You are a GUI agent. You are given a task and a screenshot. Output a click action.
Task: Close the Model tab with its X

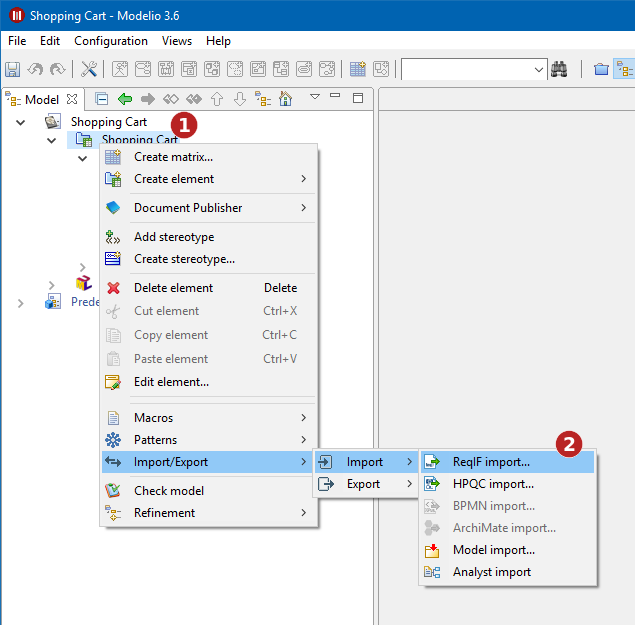click(72, 99)
